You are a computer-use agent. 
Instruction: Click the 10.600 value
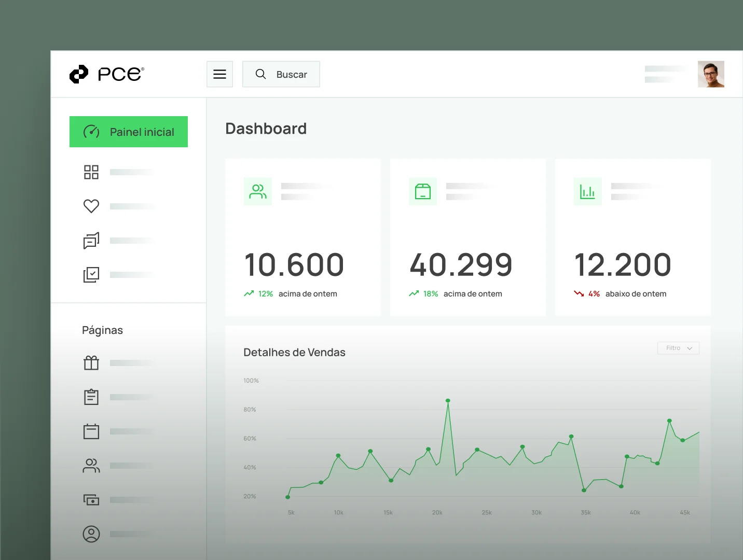(x=294, y=264)
